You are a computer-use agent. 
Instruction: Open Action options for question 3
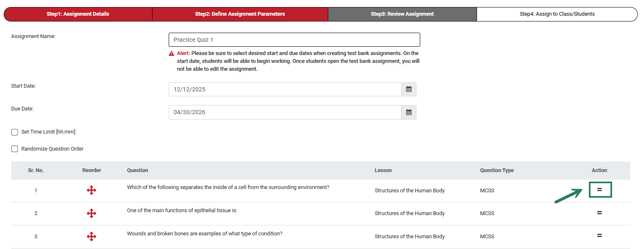pyautogui.click(x=600, y=236)
